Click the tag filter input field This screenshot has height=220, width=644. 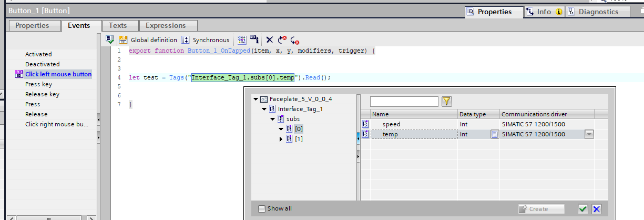point(404,102)
